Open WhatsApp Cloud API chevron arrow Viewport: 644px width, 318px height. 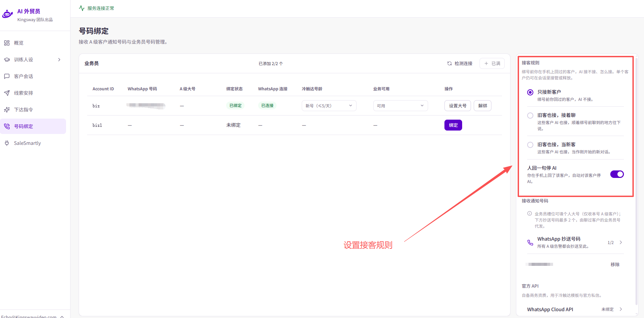point(621,309)
